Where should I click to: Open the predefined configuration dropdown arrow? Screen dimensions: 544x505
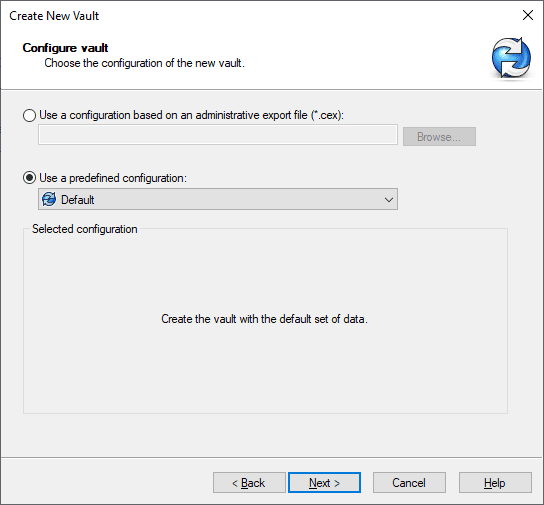[389, 200]
